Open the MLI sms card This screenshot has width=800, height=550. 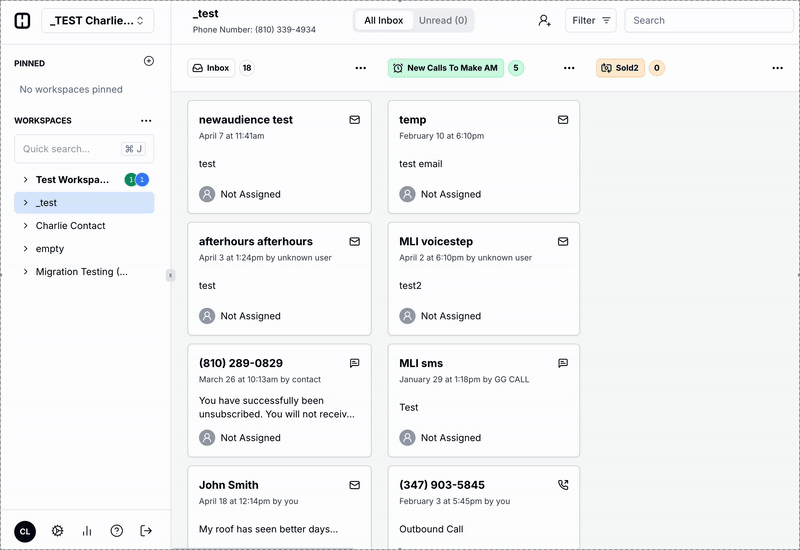pos(484,401)
